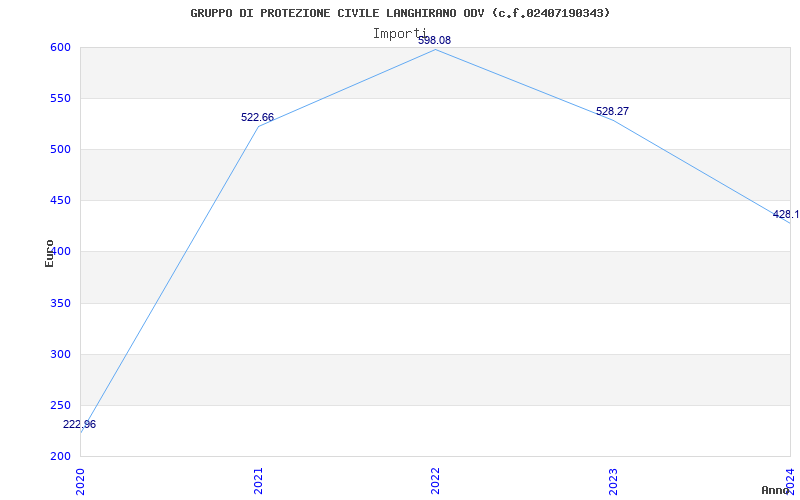Select the 598.08 data label

[434, 40]
